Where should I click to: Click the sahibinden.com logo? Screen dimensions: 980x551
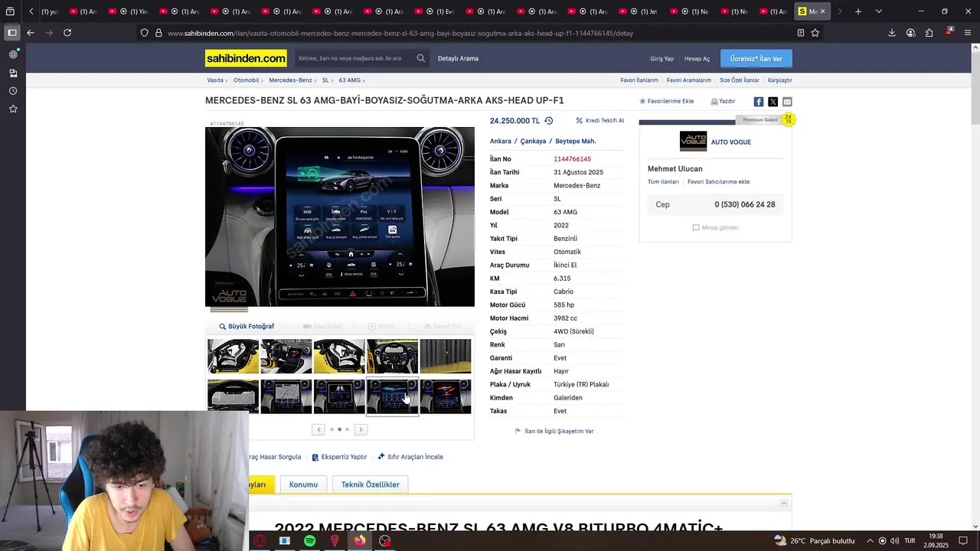coord(246,58)
